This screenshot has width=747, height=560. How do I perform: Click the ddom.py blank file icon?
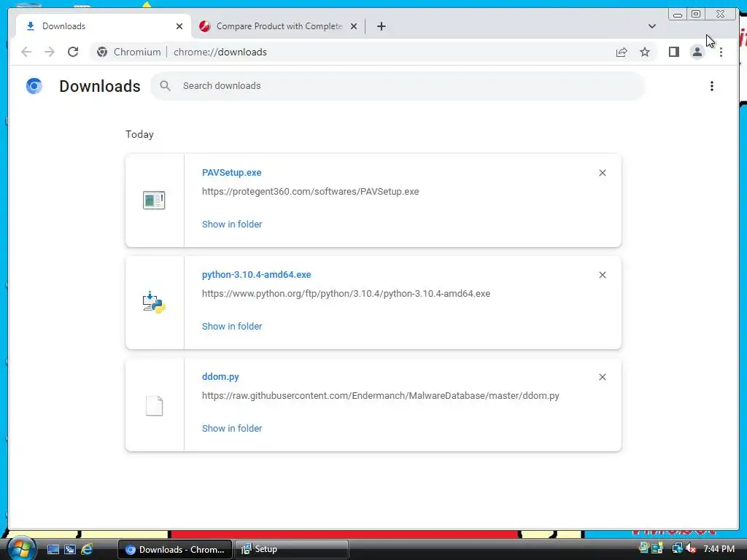coord(154,405)
